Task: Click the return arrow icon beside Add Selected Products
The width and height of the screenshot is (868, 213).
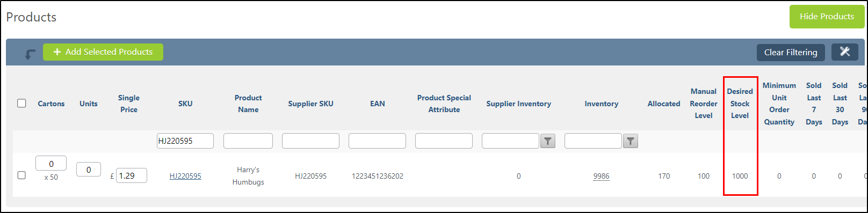Action: (x=30, y=54)
